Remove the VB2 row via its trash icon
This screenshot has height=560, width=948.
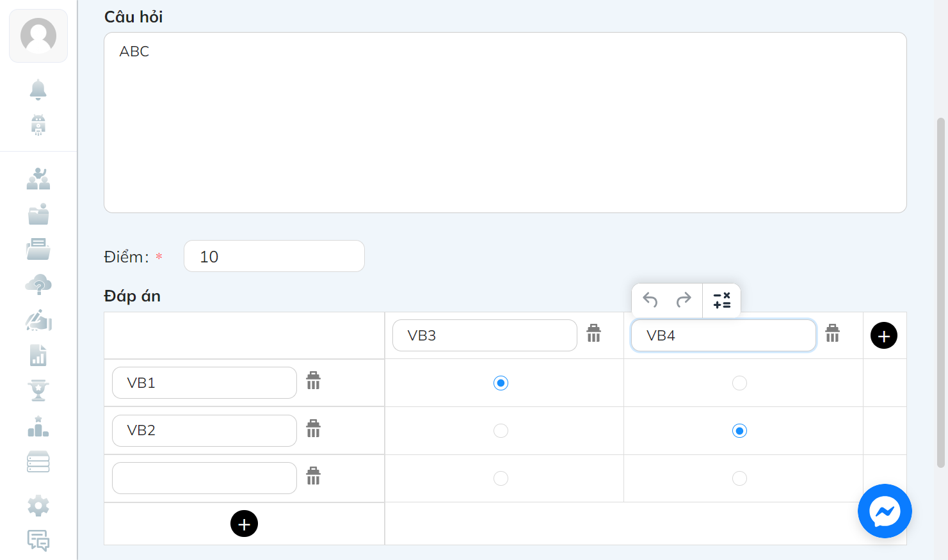coord(313,428)
